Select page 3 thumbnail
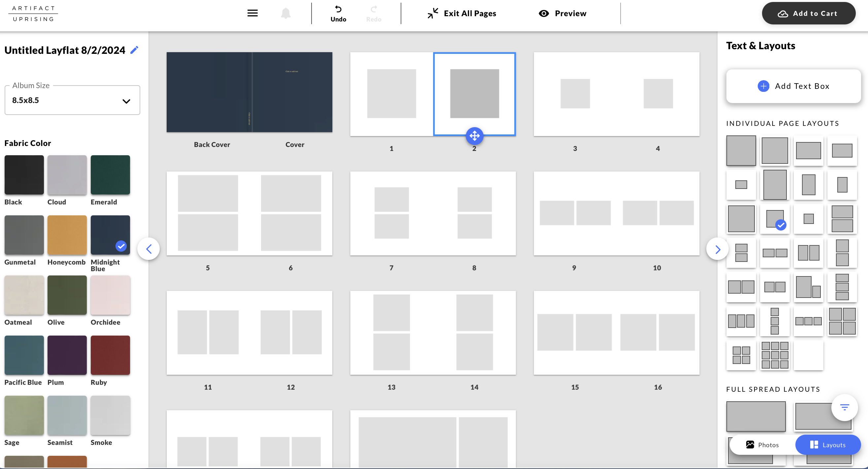This screenshot has height=469, width=868. point(575,94)
